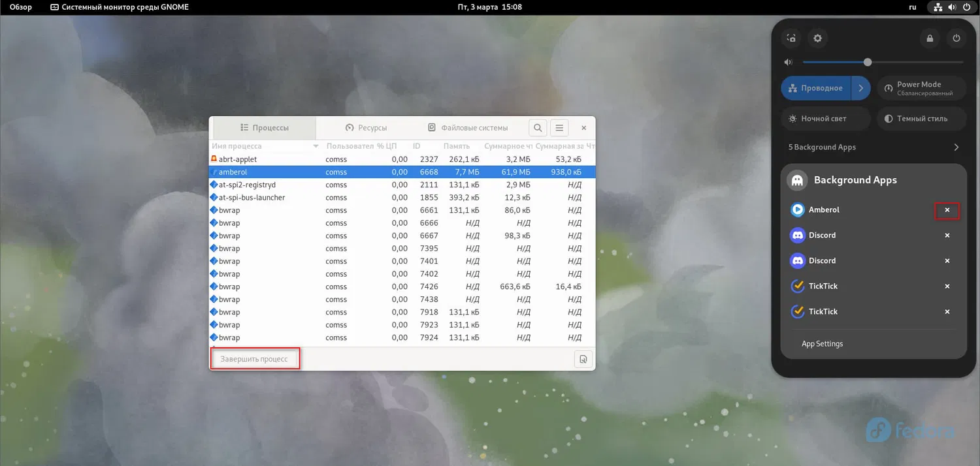Viewport: 980px width, 466px height.
Task: Switch to the Процессы tab
Action: click(x=265, y=128)
